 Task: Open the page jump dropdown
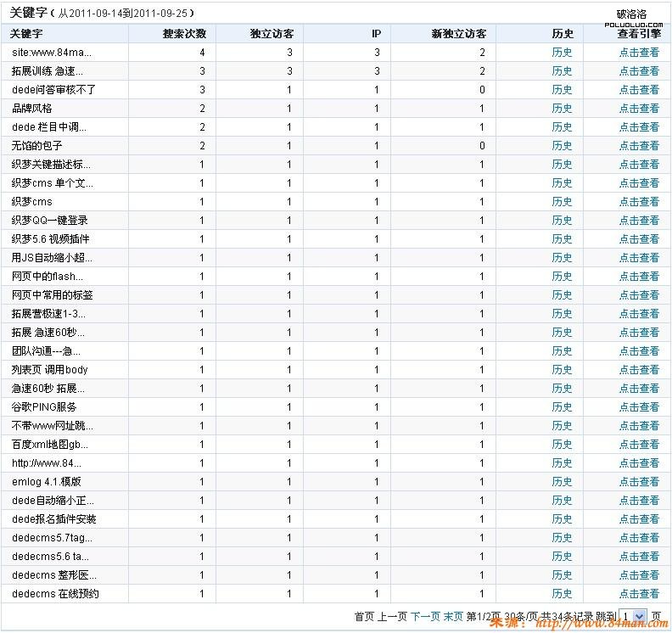click(633, 616)
